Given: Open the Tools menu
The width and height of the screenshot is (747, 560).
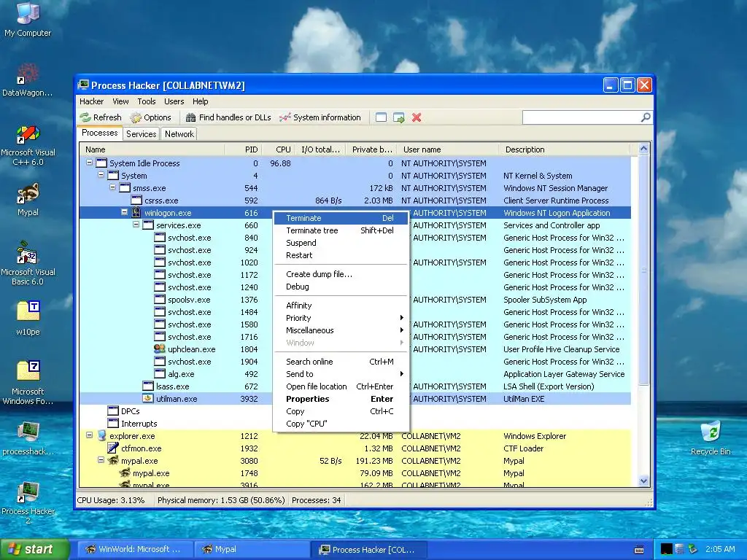Looking at the screenshot, I should [x=146, y=101].
